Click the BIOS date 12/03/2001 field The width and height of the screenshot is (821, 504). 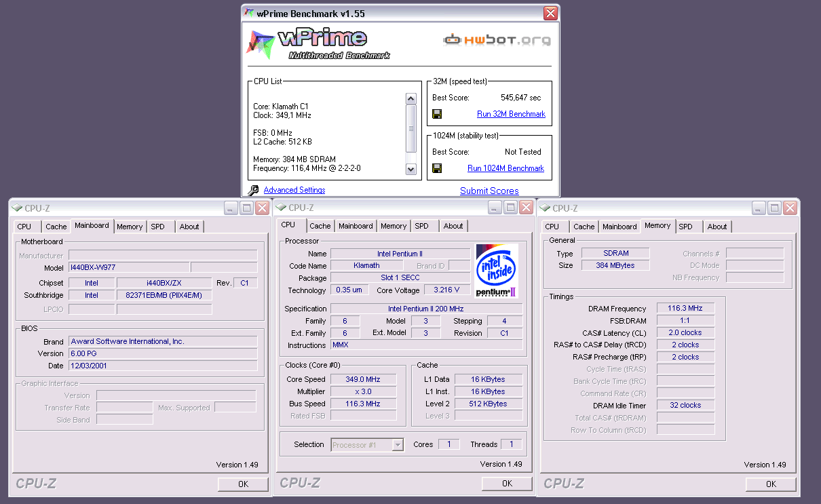[x=163, y=366]
